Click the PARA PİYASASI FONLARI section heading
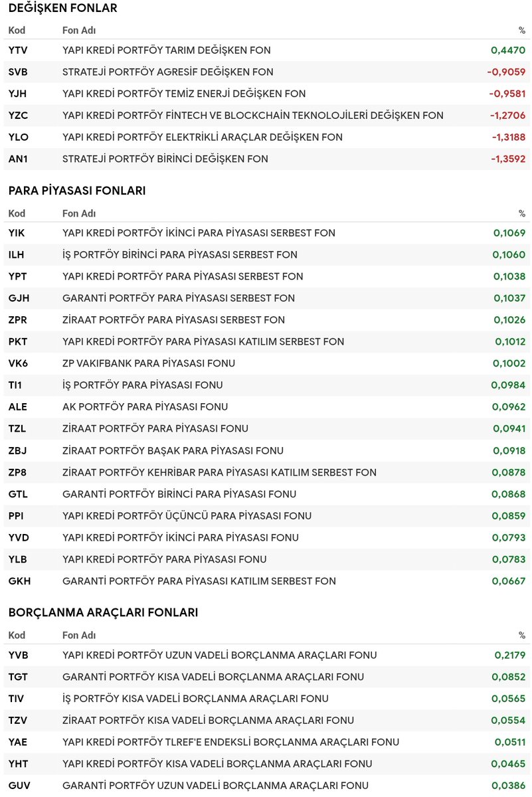The width and height of the screenshot is (532, 797). (77, 191)
